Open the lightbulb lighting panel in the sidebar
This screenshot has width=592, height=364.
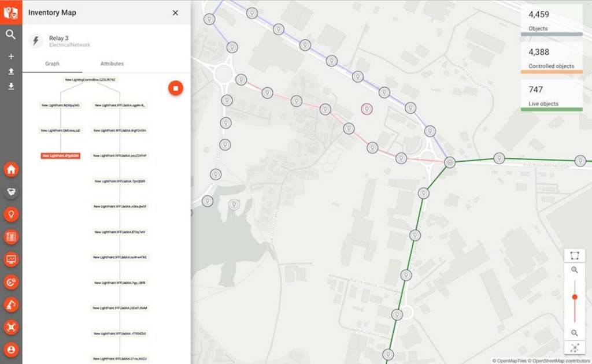(10, 214)
